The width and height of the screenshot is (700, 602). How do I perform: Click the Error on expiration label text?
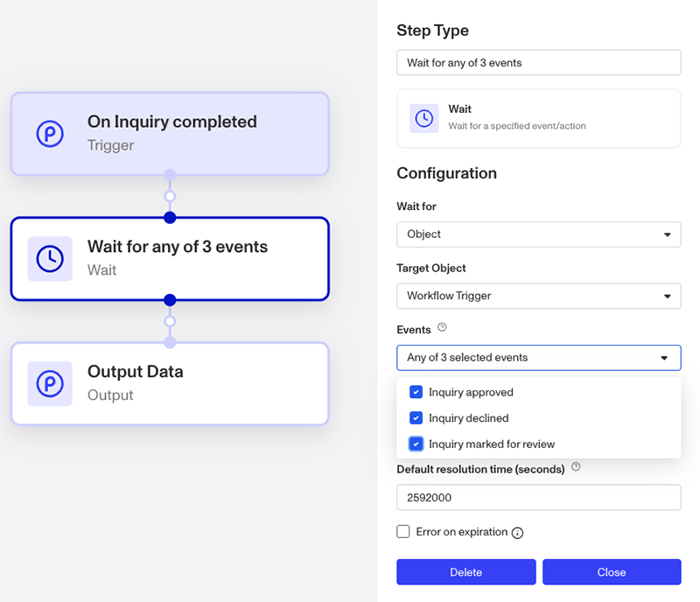point(462,532)
